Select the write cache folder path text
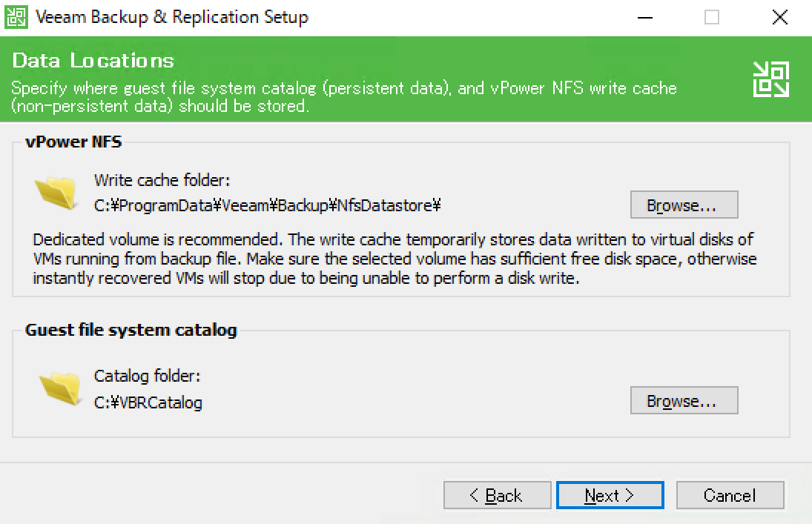Screen dimensions: 812x524 (265, 206)
